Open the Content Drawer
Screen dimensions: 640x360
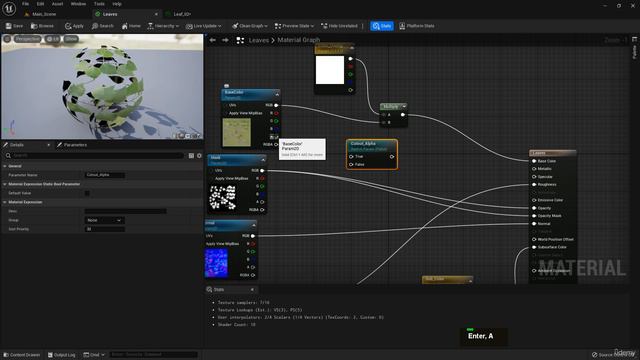[22, 355]
